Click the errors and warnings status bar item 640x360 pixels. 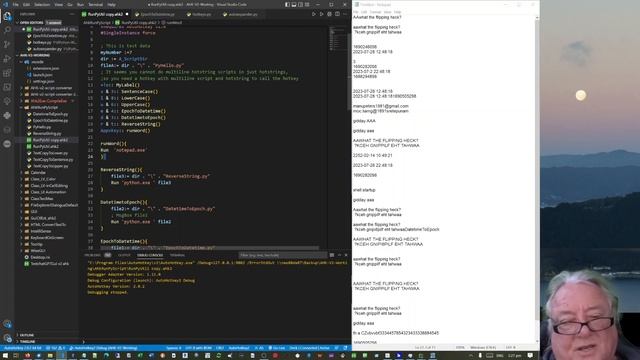55,348
